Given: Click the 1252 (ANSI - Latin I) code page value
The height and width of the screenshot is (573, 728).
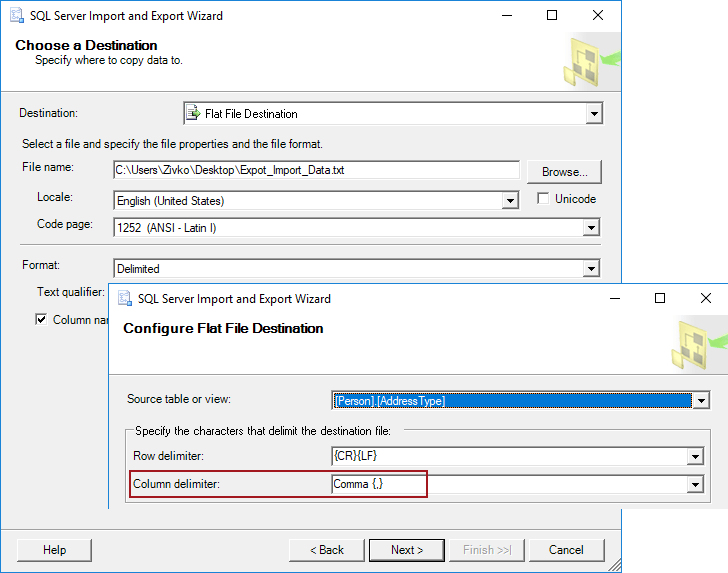Looking at the screenshot, I should 166,228.
